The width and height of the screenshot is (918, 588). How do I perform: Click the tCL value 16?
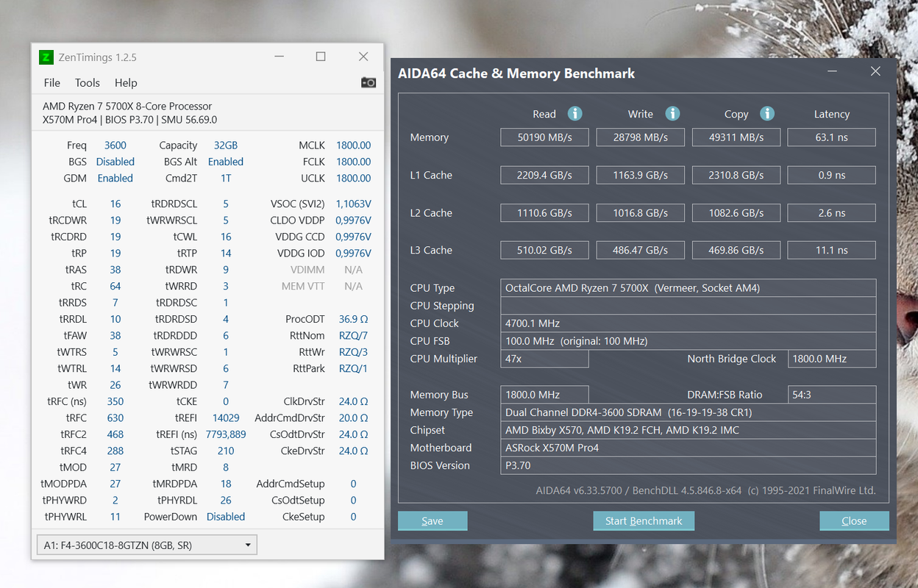[115, 204]
